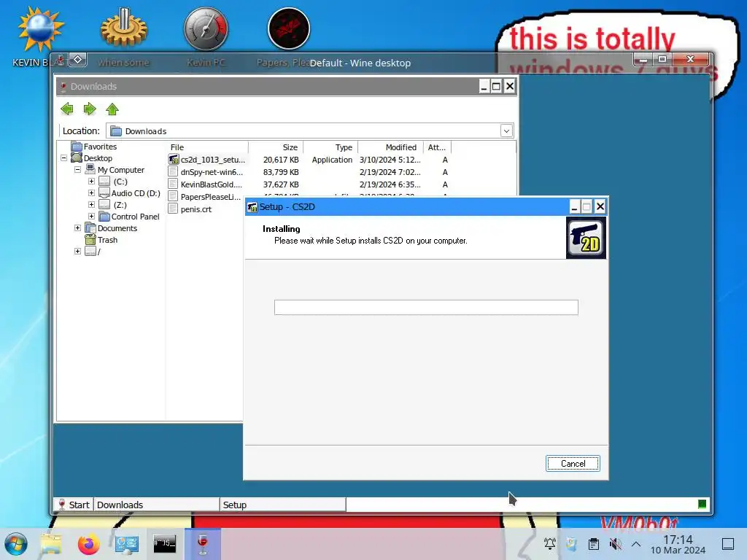Select the cs2d_1013_setup file icon

point(174,160)
